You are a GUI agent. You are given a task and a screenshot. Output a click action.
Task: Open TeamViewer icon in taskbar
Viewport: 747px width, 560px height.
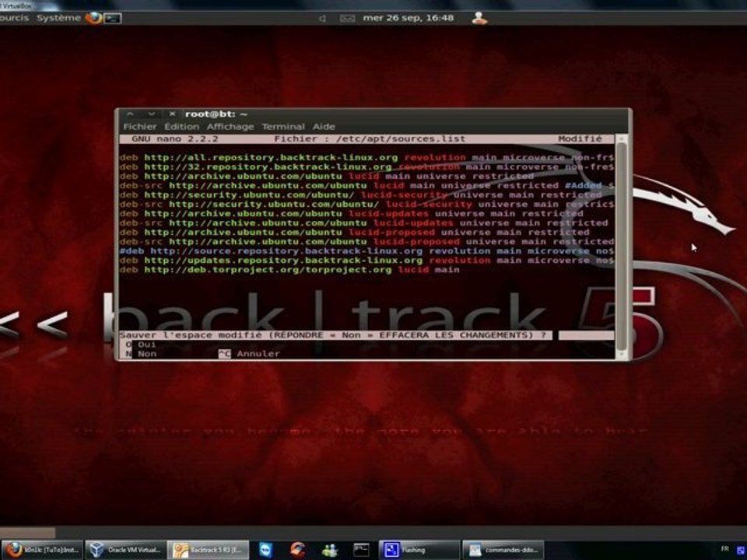click(266, 550)
